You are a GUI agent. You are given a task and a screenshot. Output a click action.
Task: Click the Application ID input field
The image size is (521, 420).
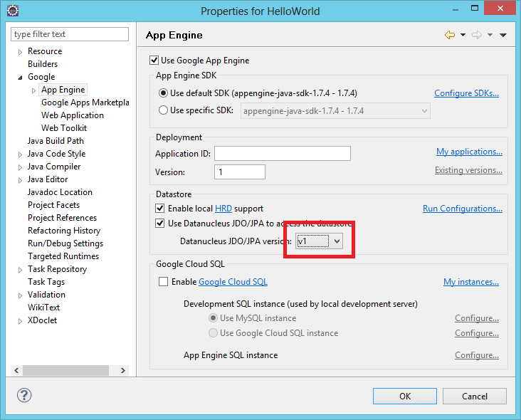pos(283,154)
